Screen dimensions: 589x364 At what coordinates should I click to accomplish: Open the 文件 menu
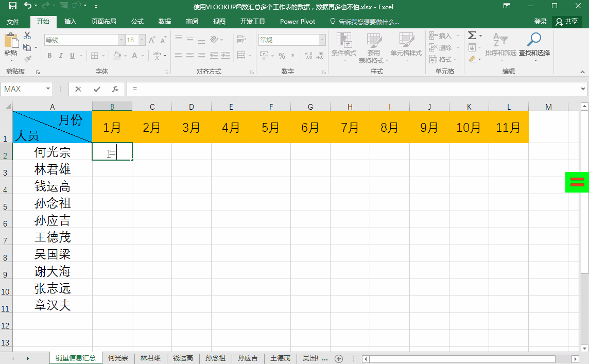(x=13, y=22)
